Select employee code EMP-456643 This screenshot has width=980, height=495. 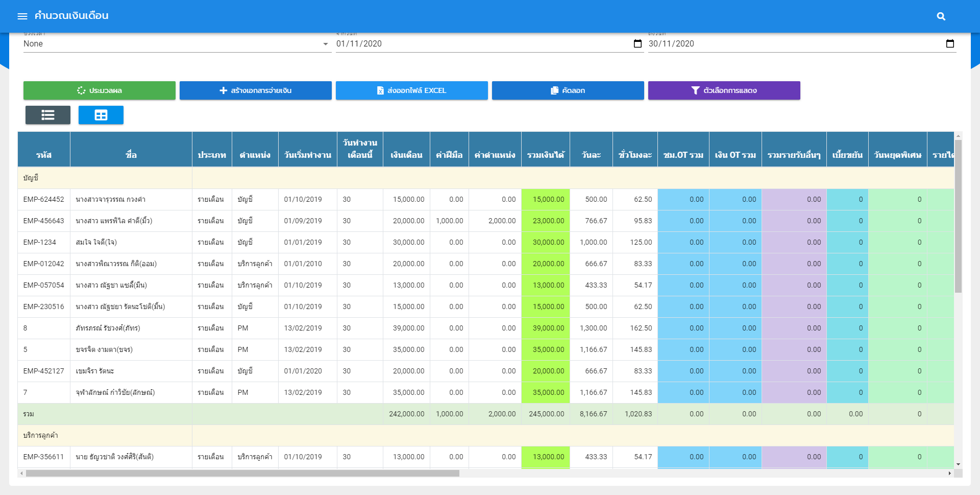pyautogui.click(x=43, y=221)
